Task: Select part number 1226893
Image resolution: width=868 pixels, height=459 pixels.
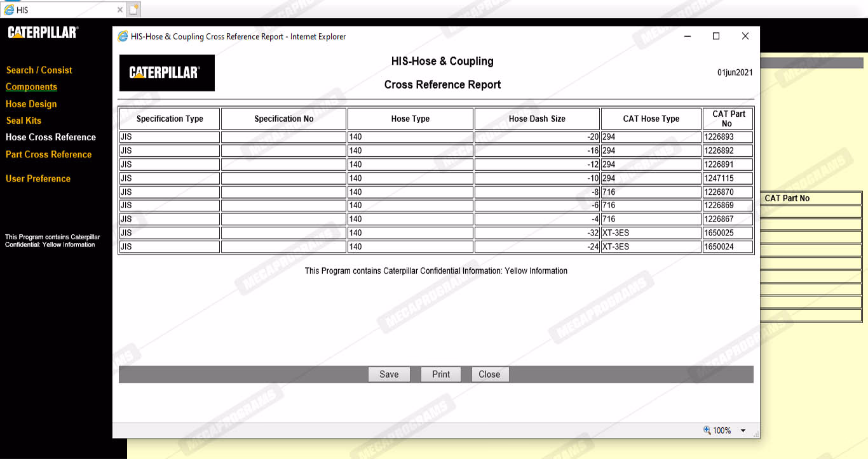Action: pos(728,137)
